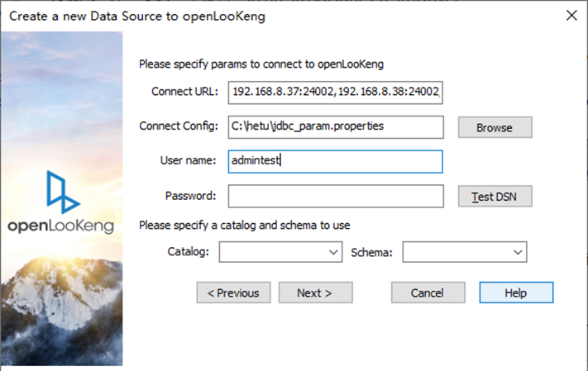This screenshot has width=588, height=371.
Task: Click the Test DSN button
Action: point(495,197)
